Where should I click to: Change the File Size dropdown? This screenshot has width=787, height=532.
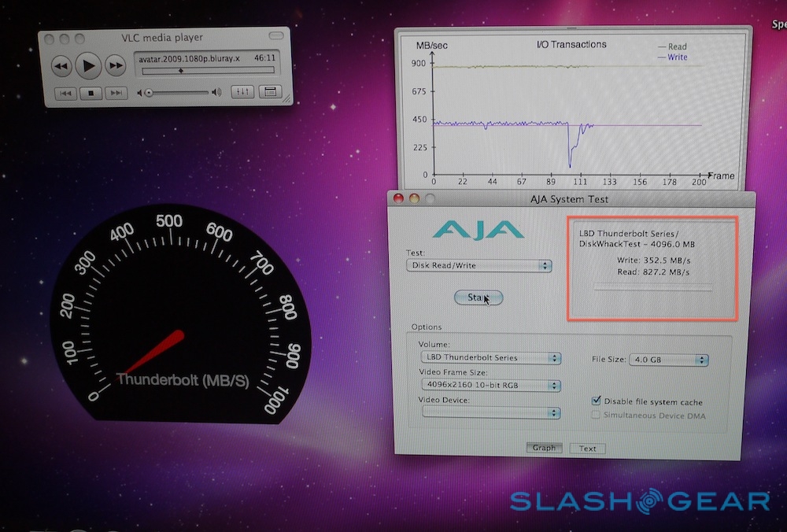(669, 360)
